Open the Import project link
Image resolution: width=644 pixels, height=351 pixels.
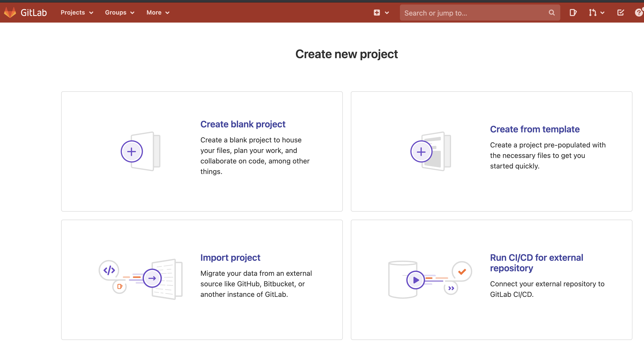tap(230, 258)
